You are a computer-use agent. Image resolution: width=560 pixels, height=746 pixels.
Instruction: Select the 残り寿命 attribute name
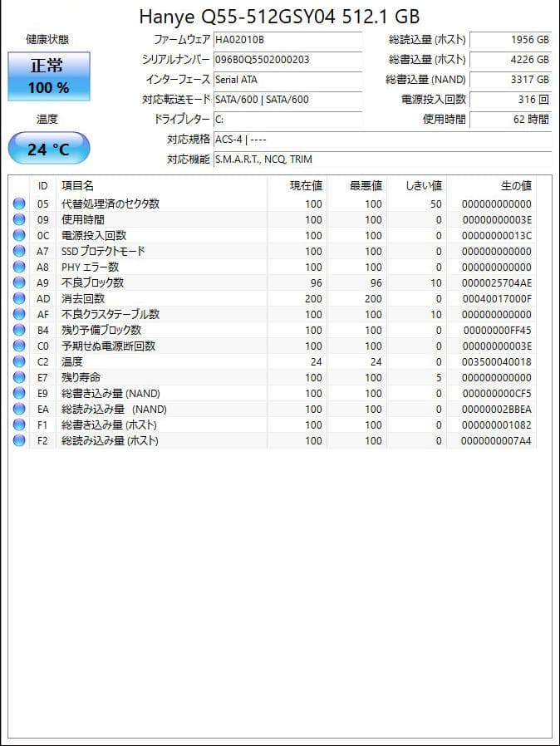pyautogui.click(x=81, y=377)
